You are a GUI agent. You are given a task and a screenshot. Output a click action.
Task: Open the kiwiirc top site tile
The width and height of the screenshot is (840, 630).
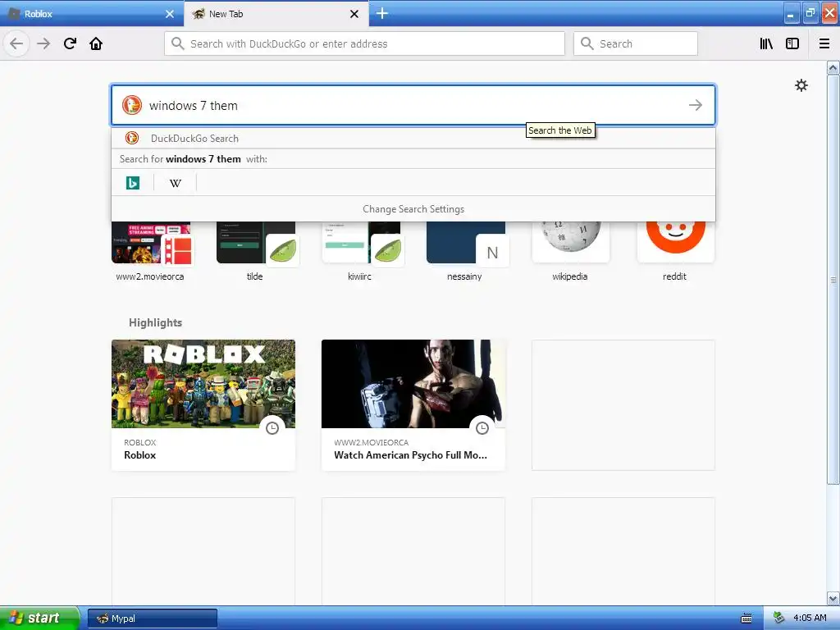click(x=360, y=251)
